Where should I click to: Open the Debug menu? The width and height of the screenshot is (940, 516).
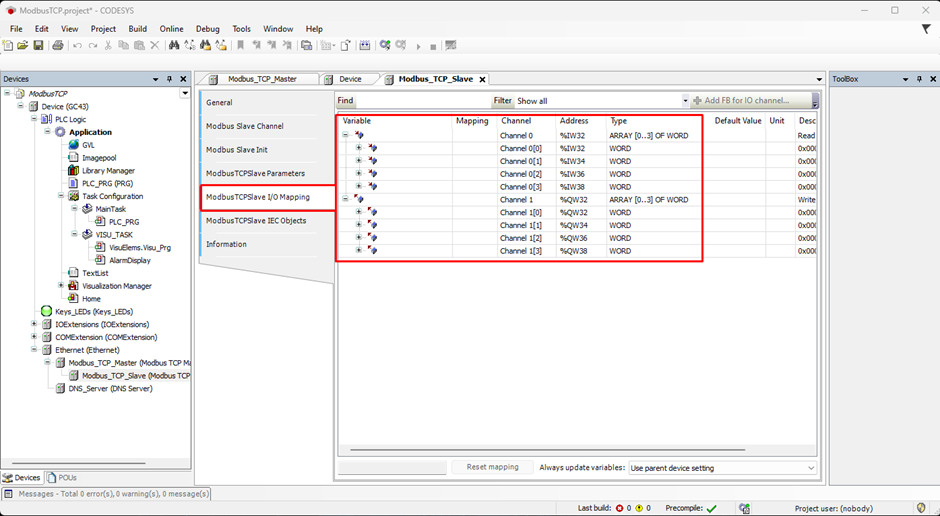coord(207,29)
